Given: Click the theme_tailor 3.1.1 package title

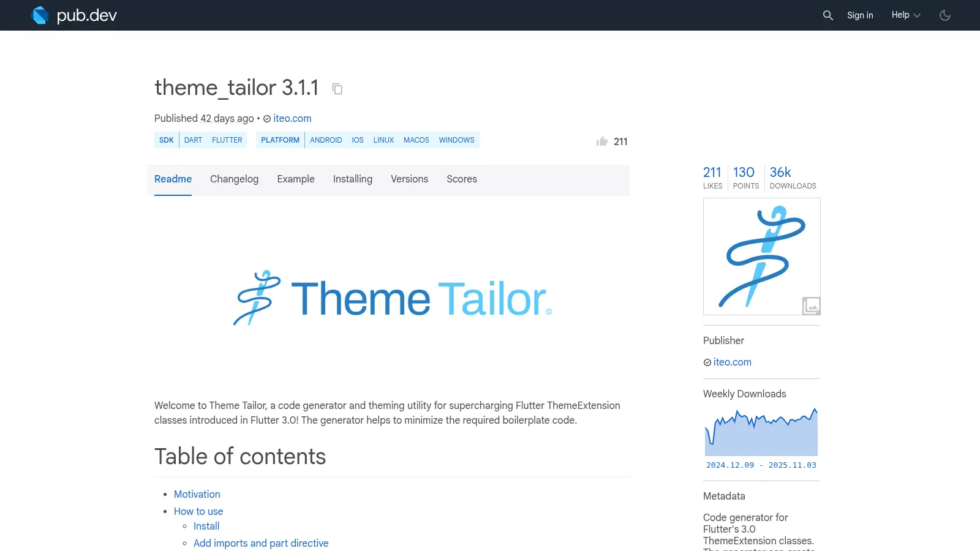Looking at the screenshot, I should pyautogui.click(x=236, y=88).
